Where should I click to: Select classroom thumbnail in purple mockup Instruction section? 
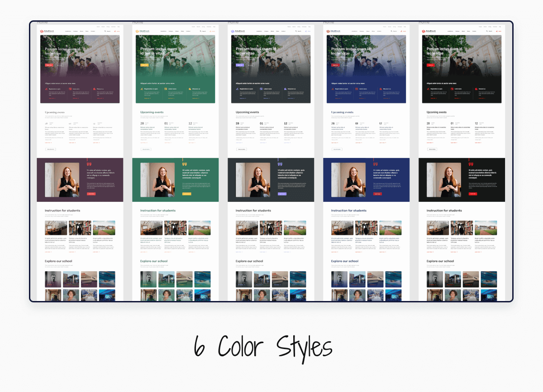[56, 228]
